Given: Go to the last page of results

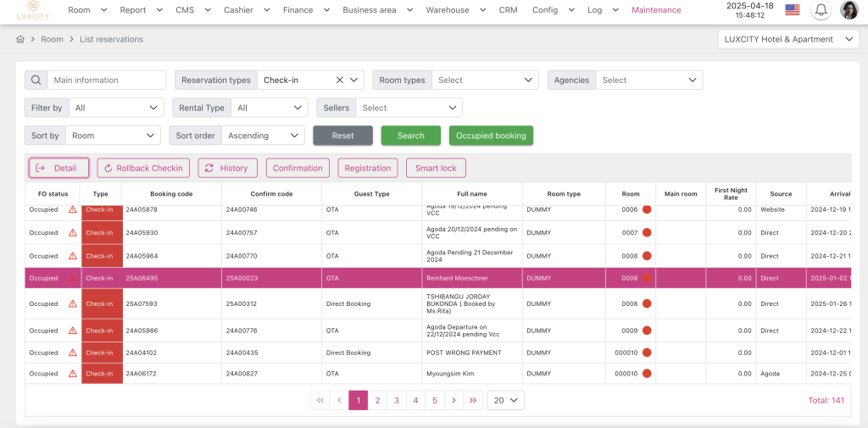Looking at the screenshot, I should 473,400.
